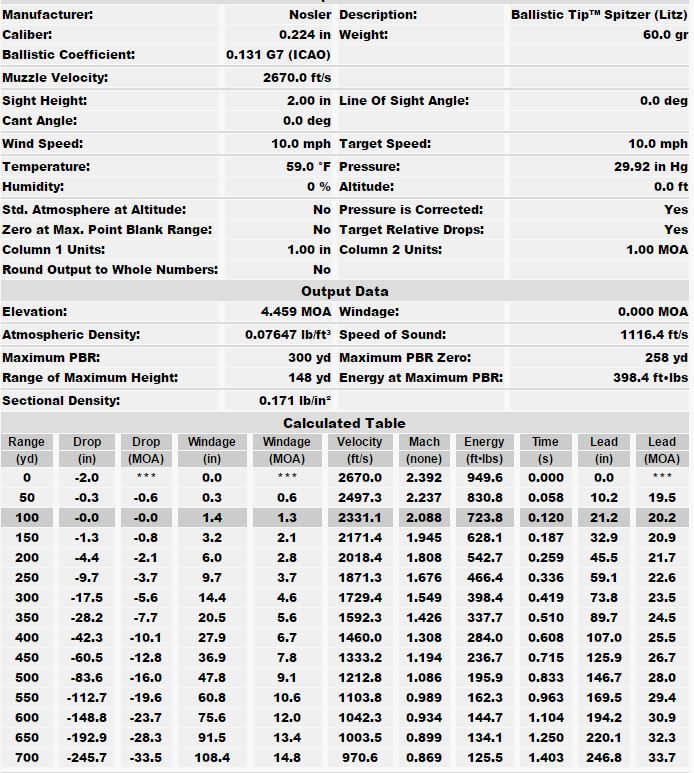Click the Range (yd) column header
This screenshot has width=694, height=773.
(27, 450)
